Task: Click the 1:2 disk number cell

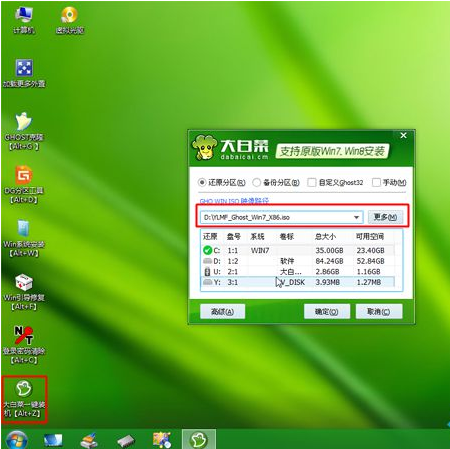Action: point(233,261)
